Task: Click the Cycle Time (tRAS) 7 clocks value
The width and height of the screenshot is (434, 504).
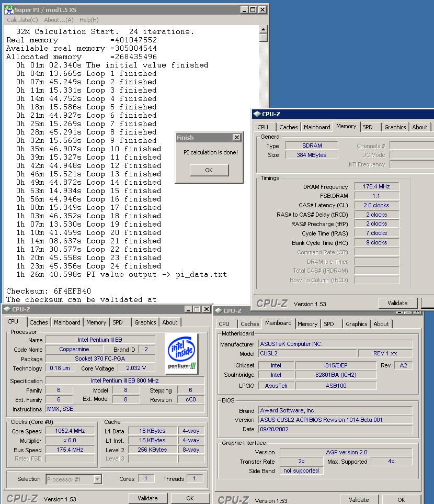Action: [x=376, y=233]
